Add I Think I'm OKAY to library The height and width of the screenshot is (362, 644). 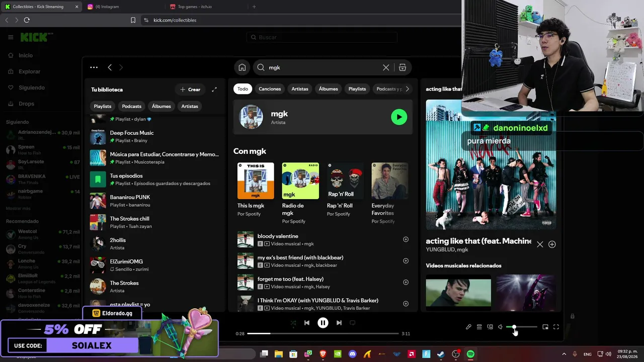click(x=406, y=304)
